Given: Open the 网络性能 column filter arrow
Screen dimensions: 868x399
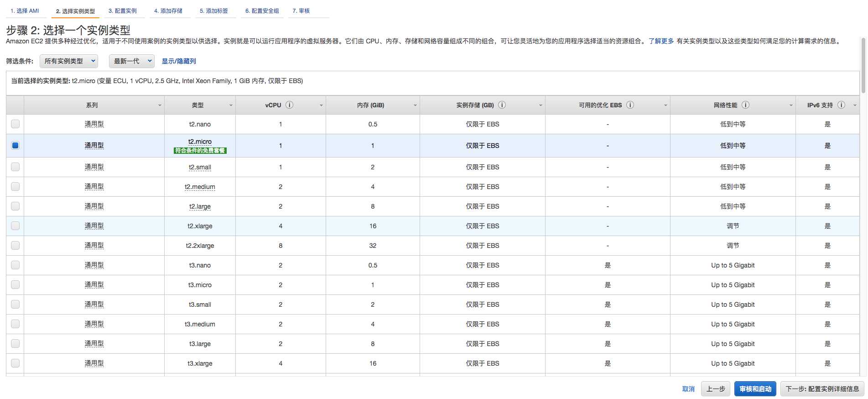Looking at the screenshot, I should (x=791, y=105).
